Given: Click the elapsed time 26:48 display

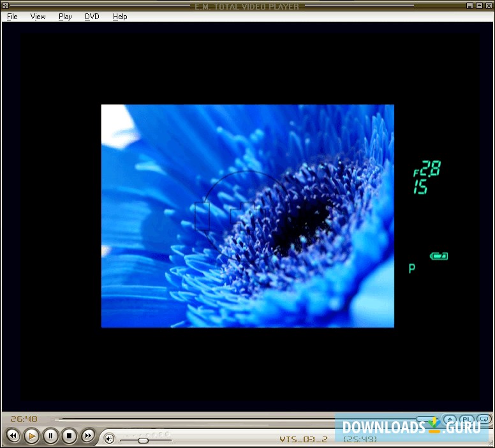Looking at the screenshot, I should pos(24,419).
